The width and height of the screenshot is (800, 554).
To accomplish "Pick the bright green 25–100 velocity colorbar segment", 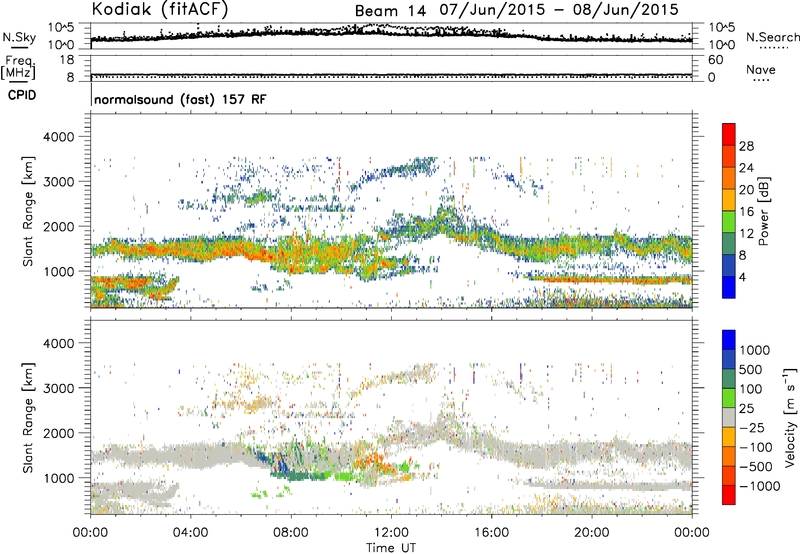I will [729, 398].
